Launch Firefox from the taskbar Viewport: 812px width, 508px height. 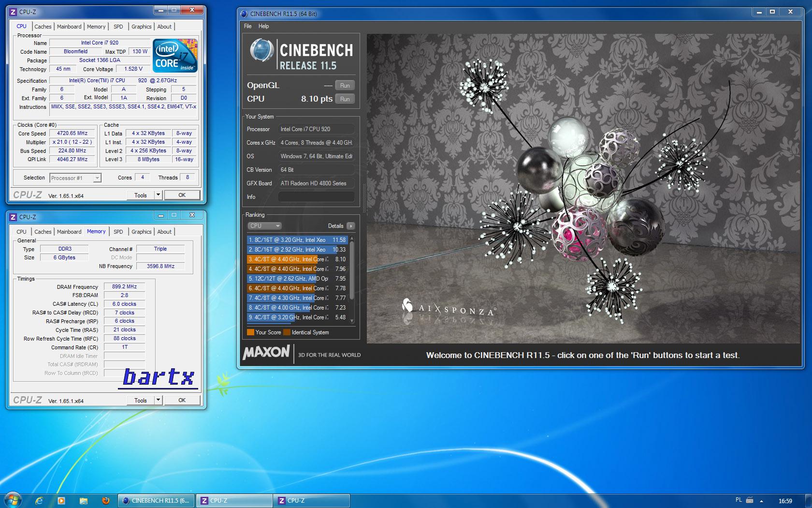tap(106, 501)
